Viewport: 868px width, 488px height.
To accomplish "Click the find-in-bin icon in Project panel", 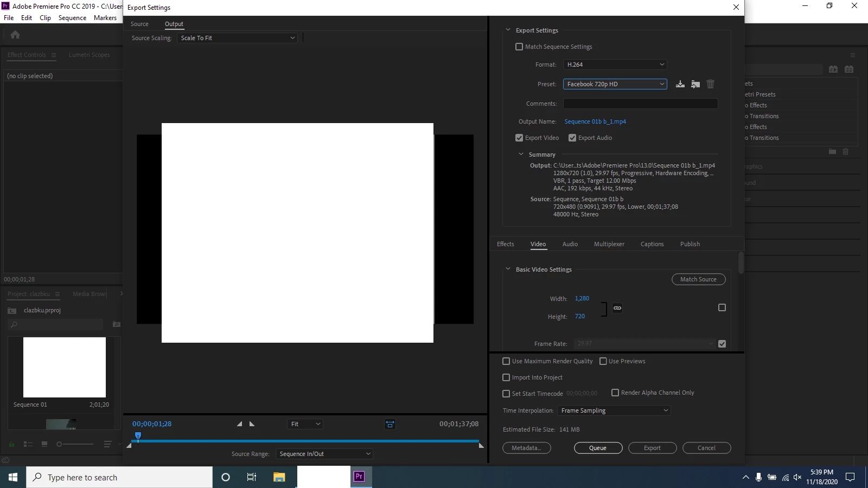I will coord(116,324).
